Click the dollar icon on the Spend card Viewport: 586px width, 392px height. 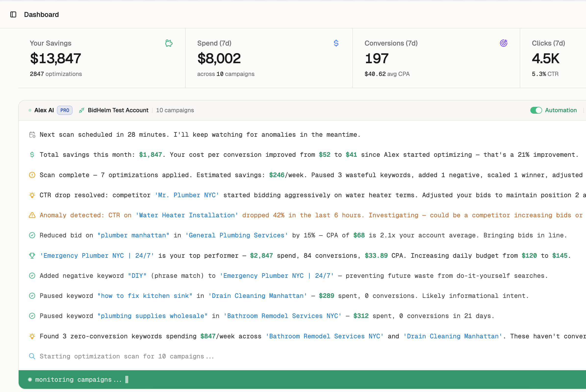click(x=336, y=43)
